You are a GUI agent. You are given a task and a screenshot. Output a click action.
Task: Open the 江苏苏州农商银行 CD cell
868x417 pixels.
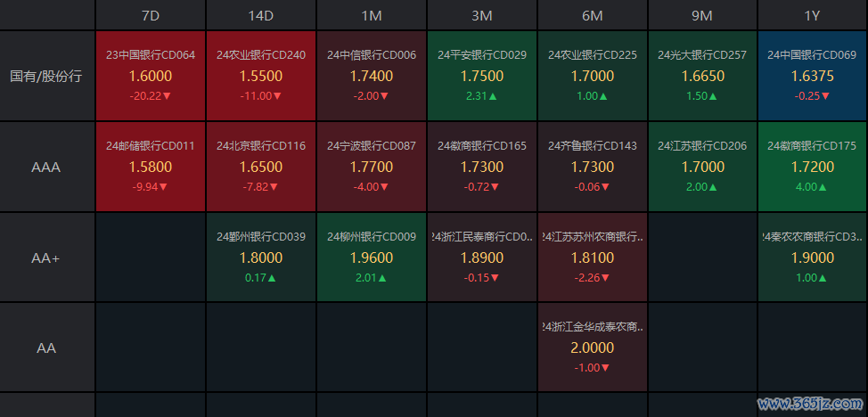(593, 258)
